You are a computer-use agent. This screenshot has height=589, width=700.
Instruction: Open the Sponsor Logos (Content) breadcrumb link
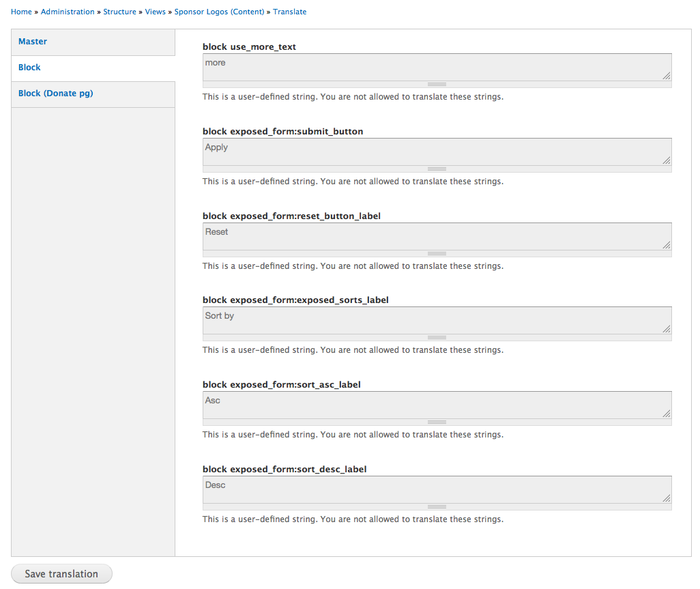219,12
